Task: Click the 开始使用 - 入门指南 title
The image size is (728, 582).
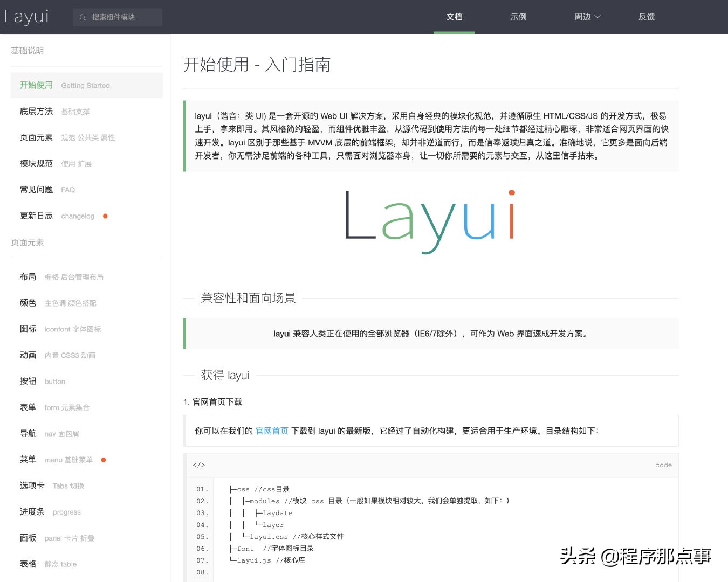Action: click(257, 65)
